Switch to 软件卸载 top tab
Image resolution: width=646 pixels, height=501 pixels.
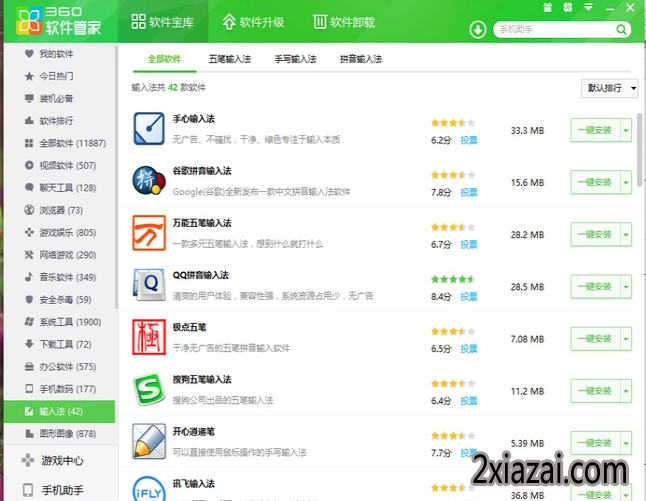coord(344,21)
